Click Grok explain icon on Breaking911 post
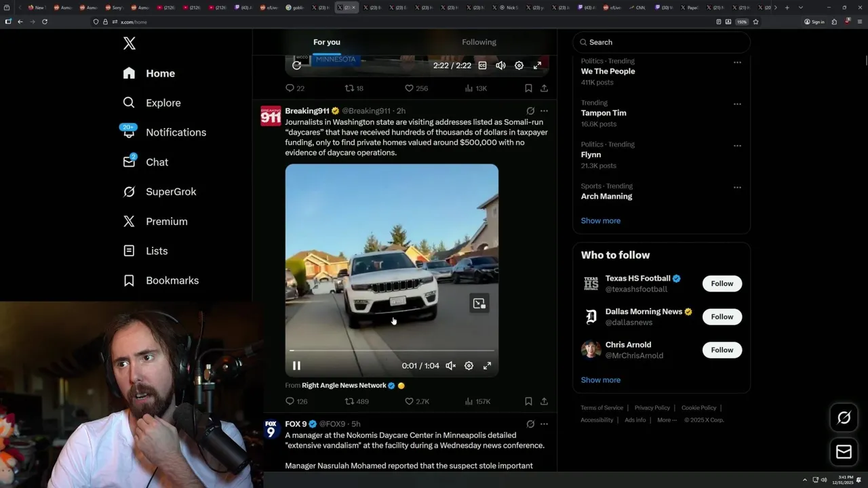The height and width of the screenshot is (488, 868). [x=530, y=110]
